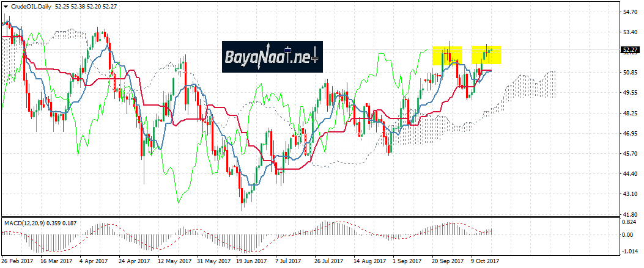
Task: Click the 1 Sep 2017 date label
Action: [x=408, y=261]
